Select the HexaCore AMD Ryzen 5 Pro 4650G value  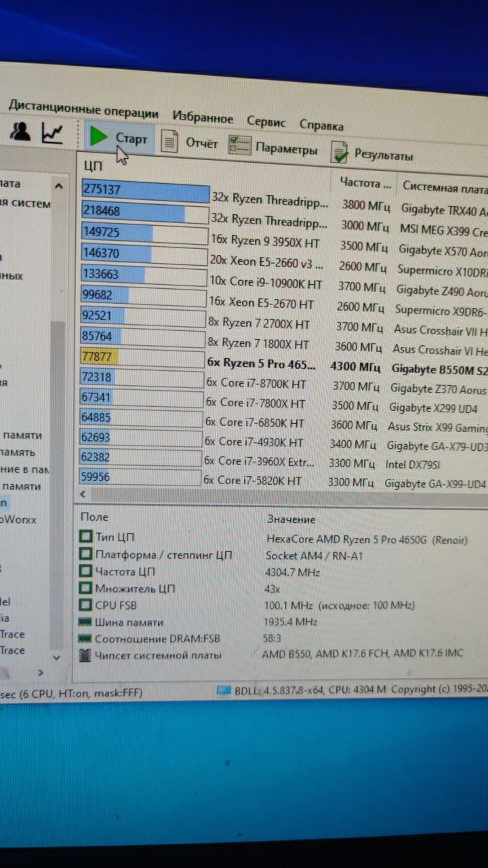click(x=367, y=540)
